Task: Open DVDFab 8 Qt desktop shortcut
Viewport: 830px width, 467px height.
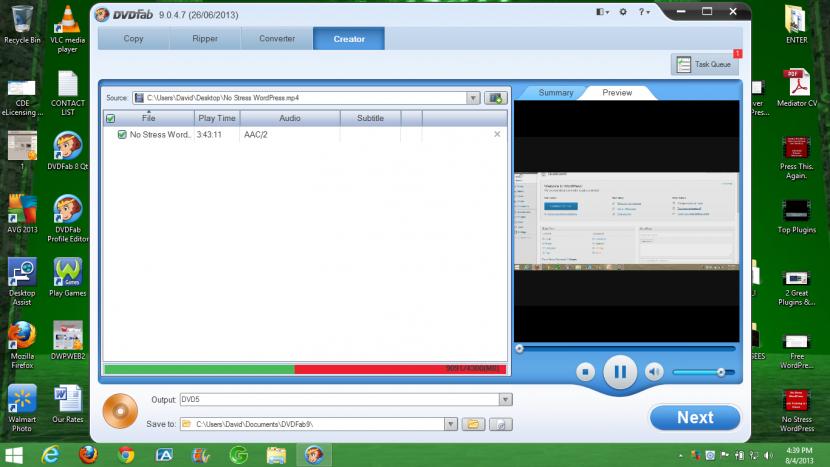Action: click(68, 151)
